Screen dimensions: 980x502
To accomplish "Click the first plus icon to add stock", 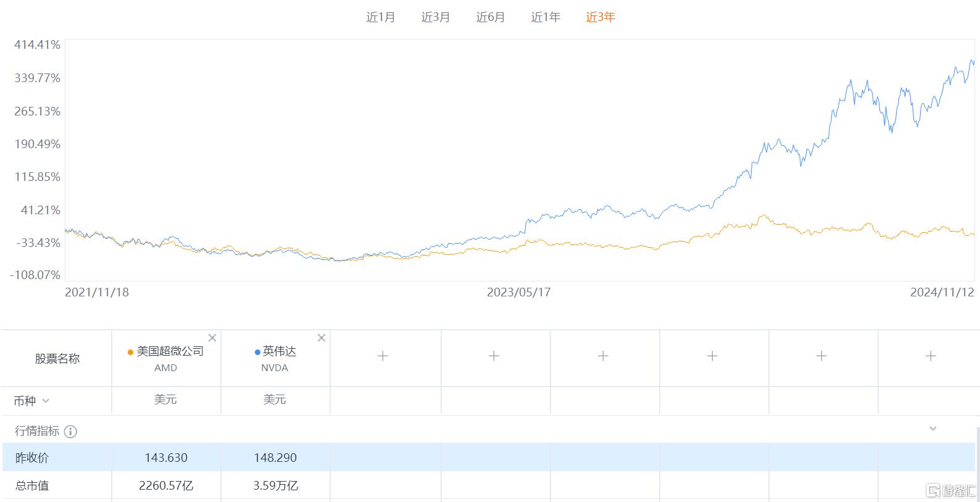I will [x=383, y=356].
